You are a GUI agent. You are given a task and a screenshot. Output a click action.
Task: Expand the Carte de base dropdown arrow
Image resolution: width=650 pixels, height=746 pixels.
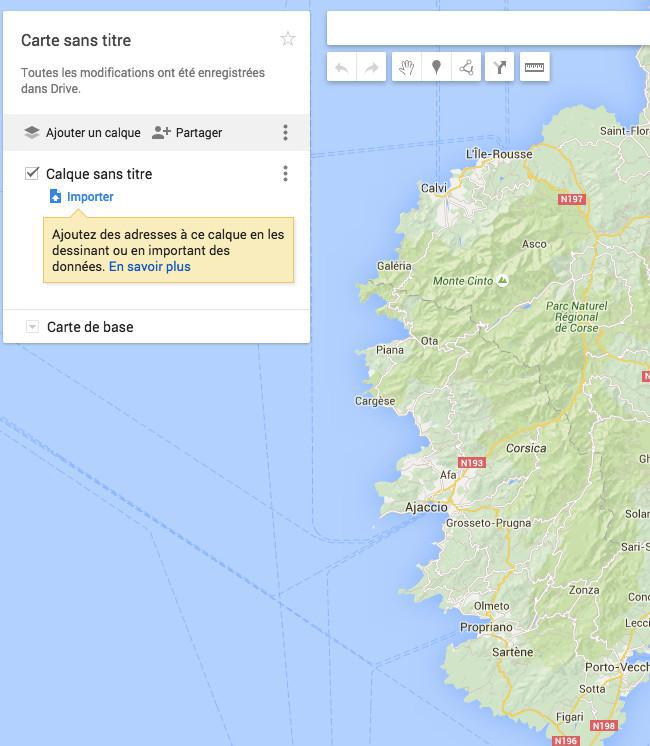[x=32, y=327]
